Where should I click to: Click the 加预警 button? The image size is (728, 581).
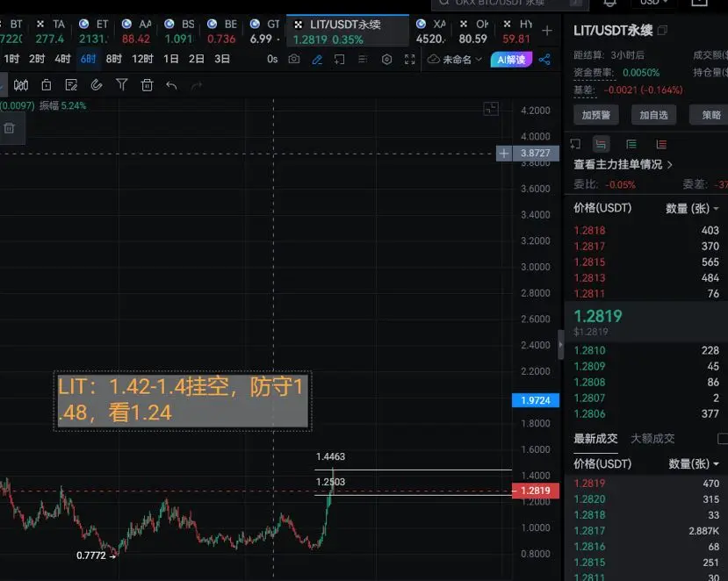pos(595,115)
